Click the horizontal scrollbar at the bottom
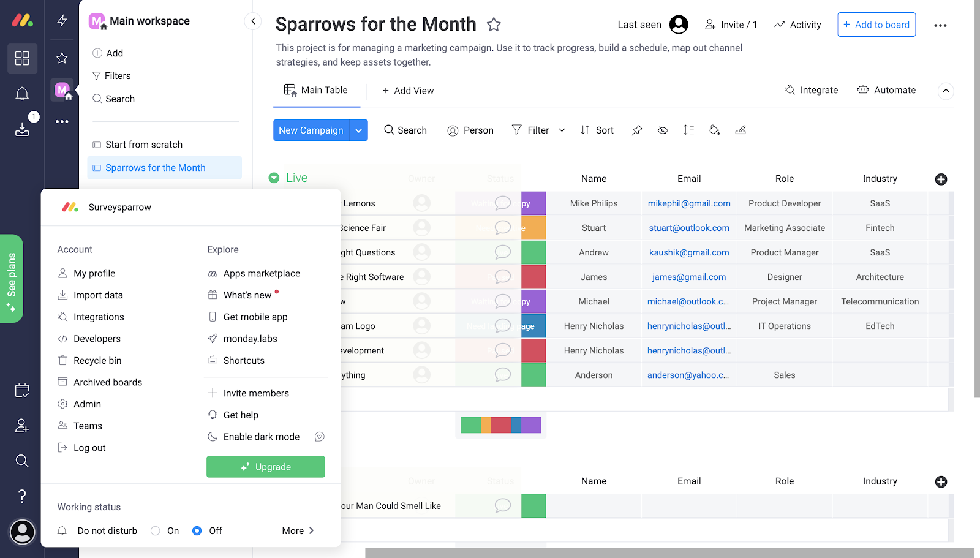980x558 pixels. [x=669, y=552]
